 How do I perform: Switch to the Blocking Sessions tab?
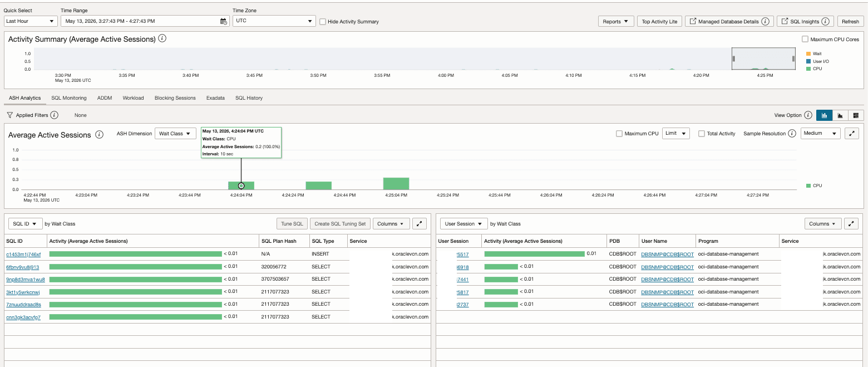pos(175,98)
